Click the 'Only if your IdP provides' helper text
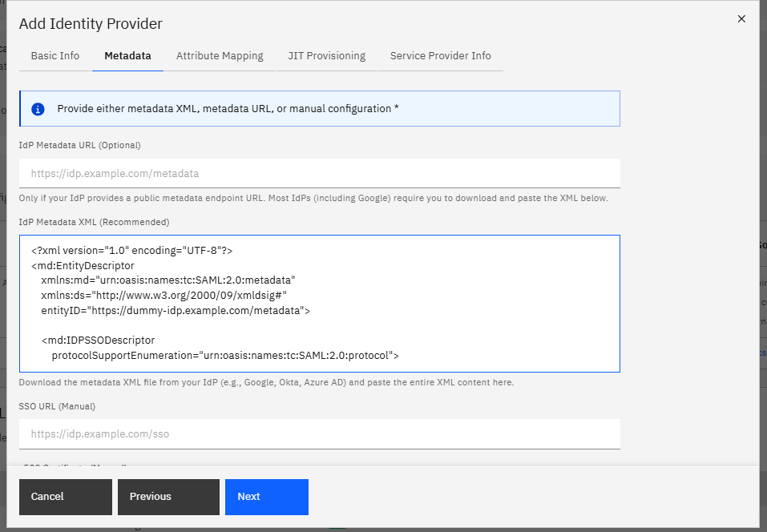Image resolution: width=767 pixels, height=532 pixels. tap(313, 198)
